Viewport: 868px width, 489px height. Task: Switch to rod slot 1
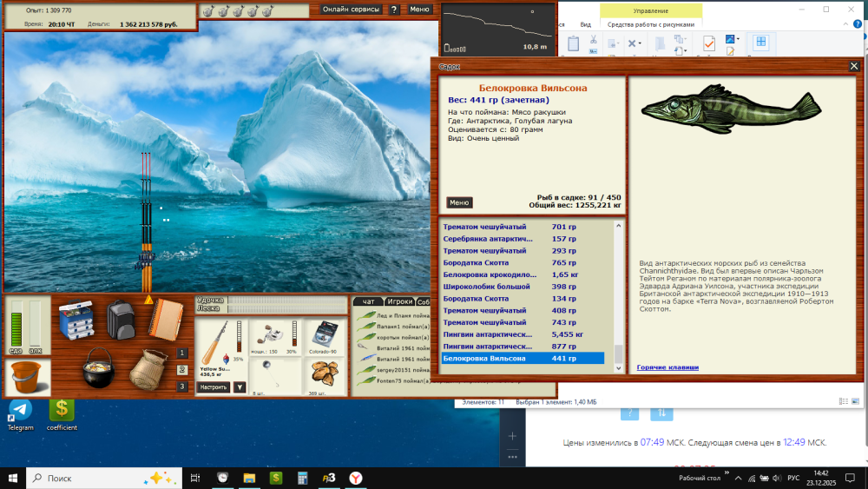pyautogui.click(x=182, y=353)
